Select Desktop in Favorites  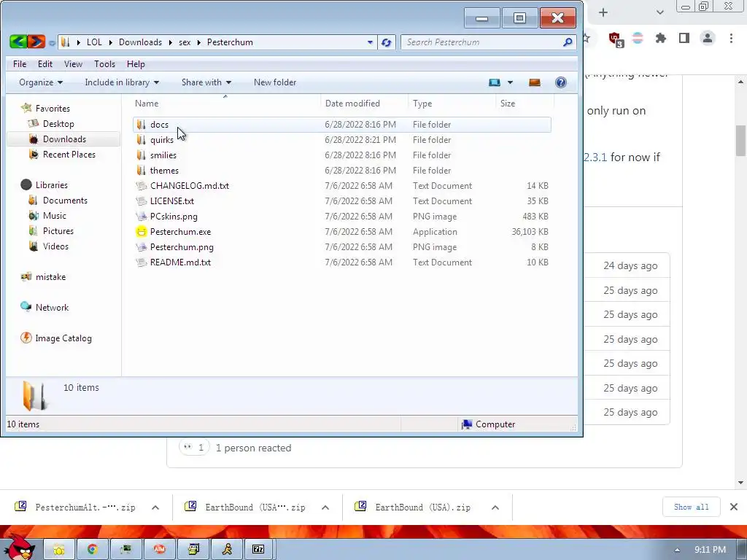point(58,124)
